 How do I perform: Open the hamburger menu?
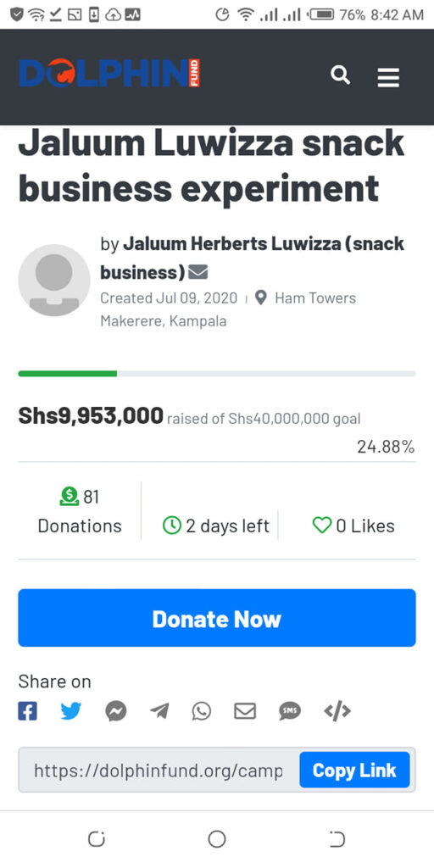[x=388, y=77]
